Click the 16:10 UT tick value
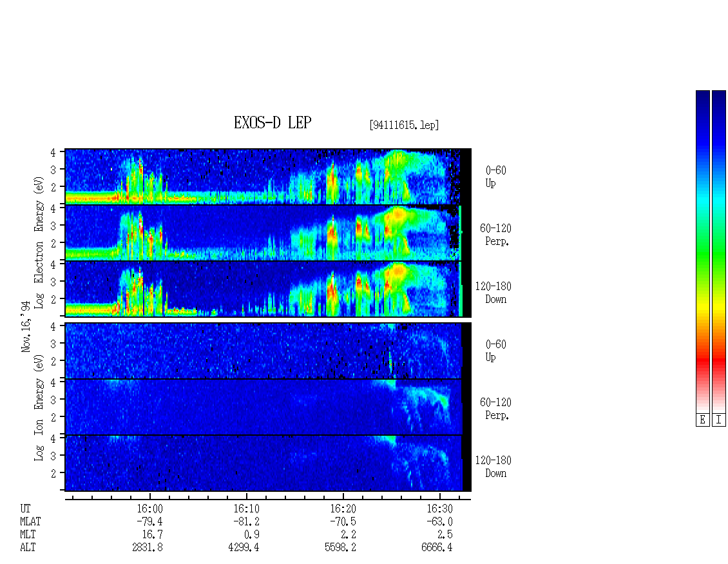Viewport: 728px width, 564px height. point(246,509)
